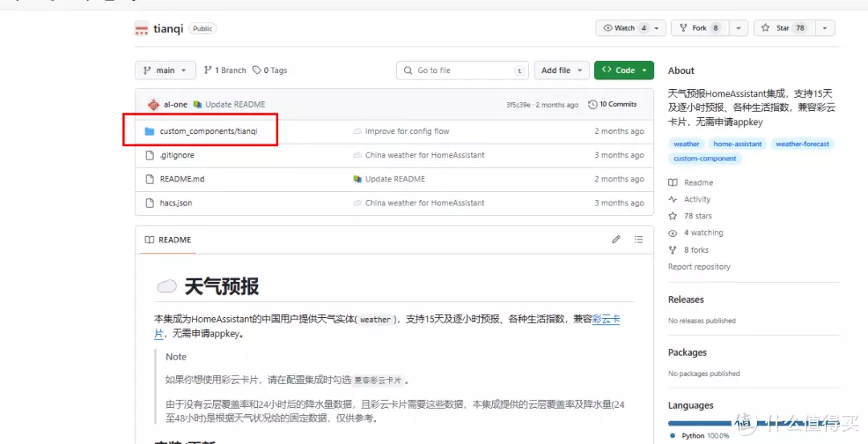Open the green Code dropdown
This screenshot has height=444, width=868.
[624, 70]
